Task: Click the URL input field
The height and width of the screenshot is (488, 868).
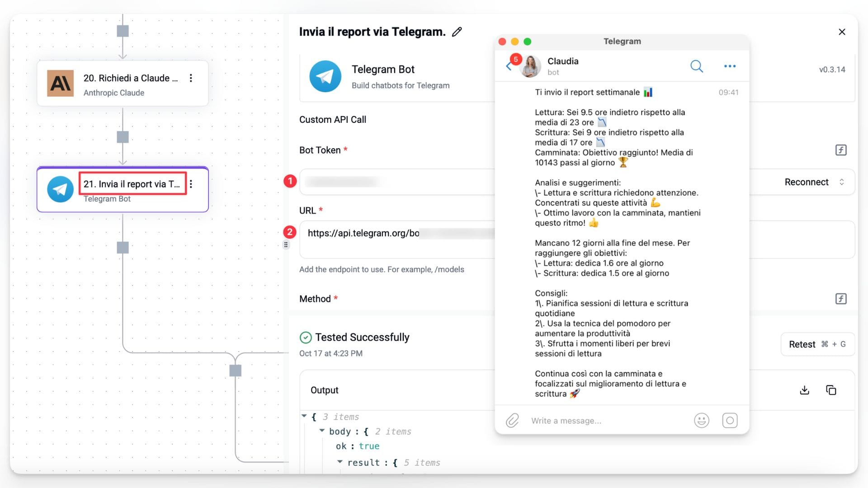Action: (577, 239)
